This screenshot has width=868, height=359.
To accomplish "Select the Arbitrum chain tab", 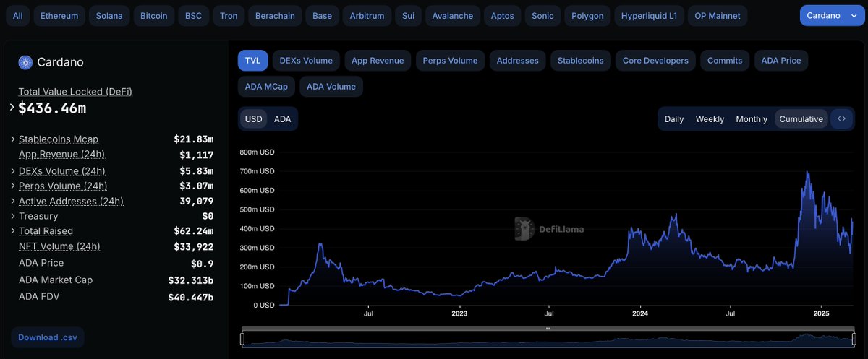I will [367, 15].
